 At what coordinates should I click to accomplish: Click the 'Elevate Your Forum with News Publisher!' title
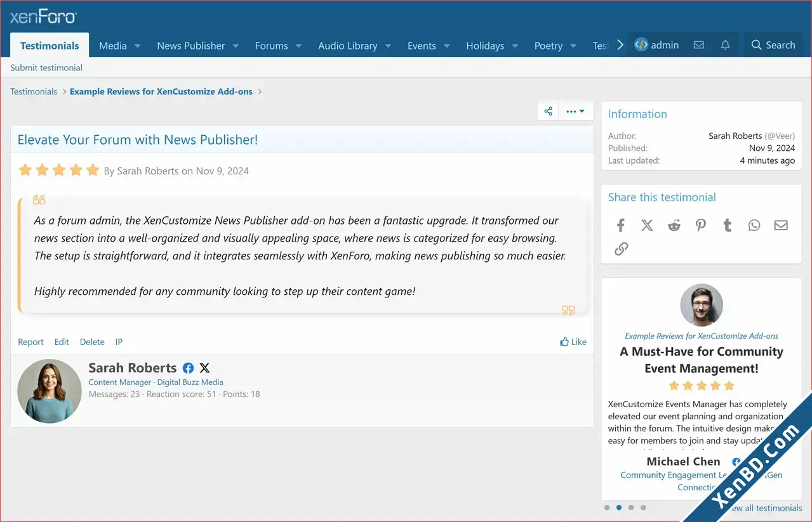tap(138, 140)
